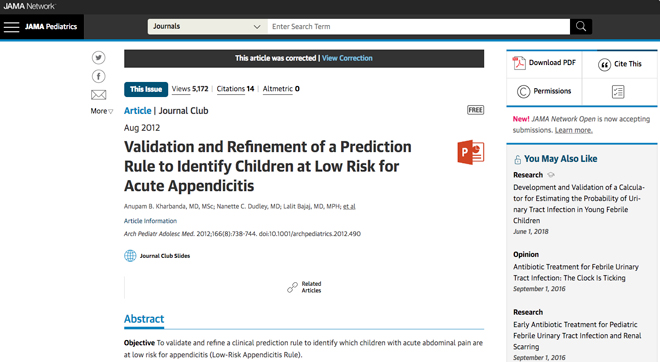Expand the More sharing options
Screen dimensions: 660x362
click(101, 111)
